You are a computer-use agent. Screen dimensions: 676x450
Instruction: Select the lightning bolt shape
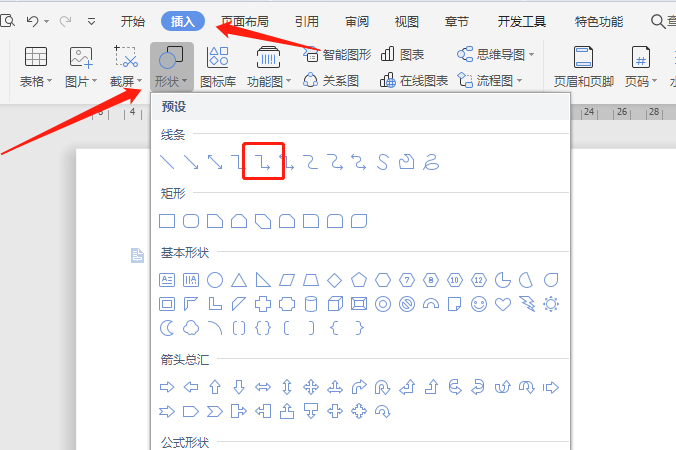pos(527,304)
